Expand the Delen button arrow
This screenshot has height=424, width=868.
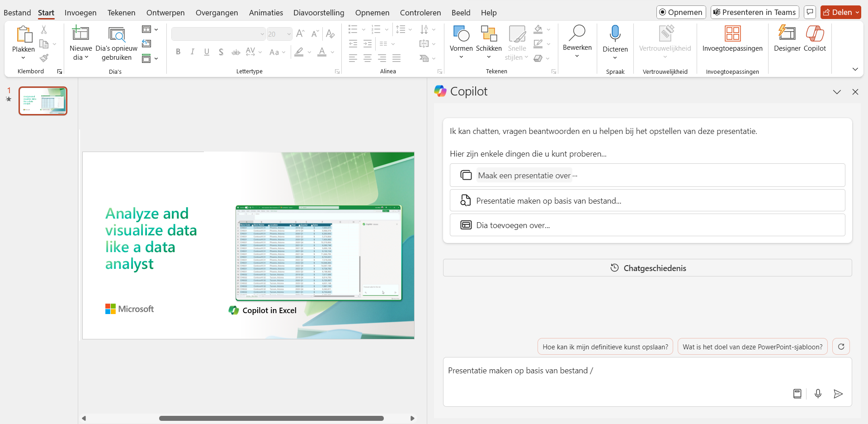click(x=857, y=13)
